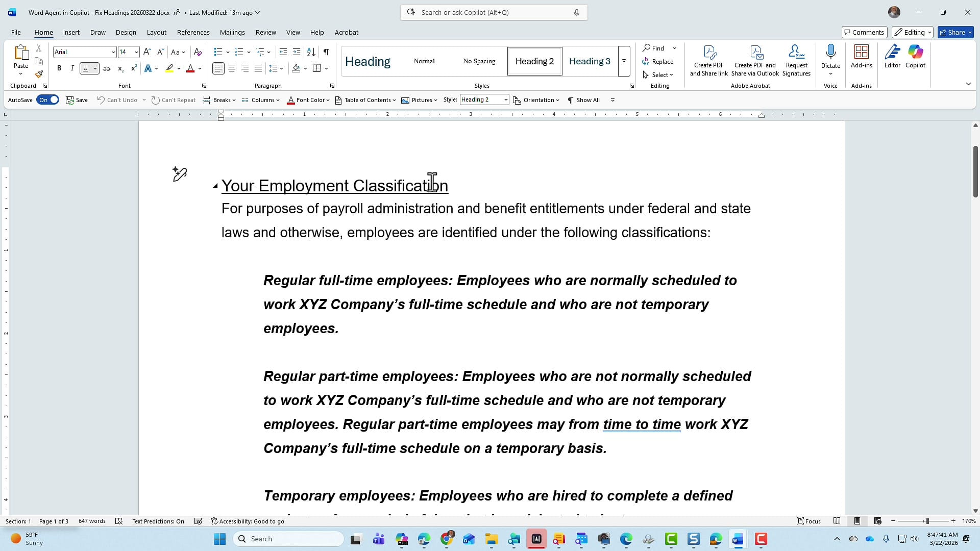Open the Review ribbon tab
Screen dimensions: 980x551
tap(265, 32)
